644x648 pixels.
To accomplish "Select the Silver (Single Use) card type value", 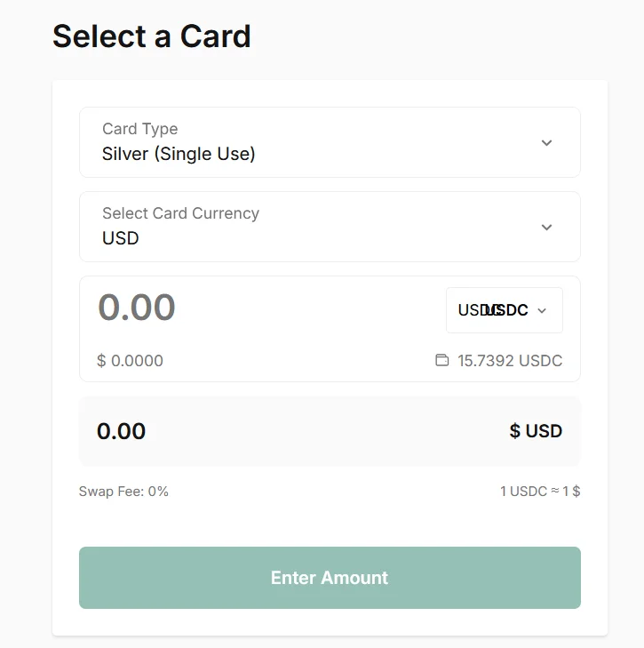I will (x=179, y=154).
